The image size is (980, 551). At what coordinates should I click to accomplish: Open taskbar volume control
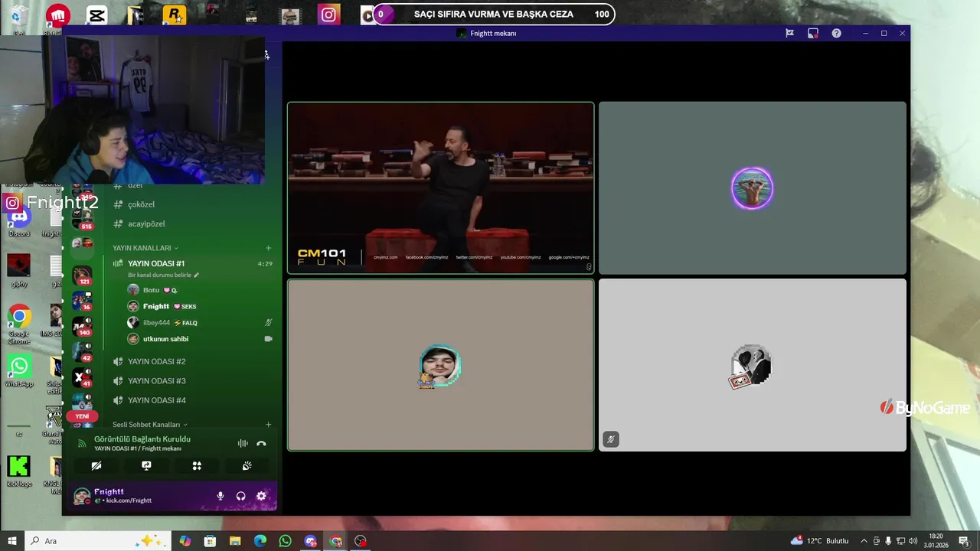coord(913,541)
